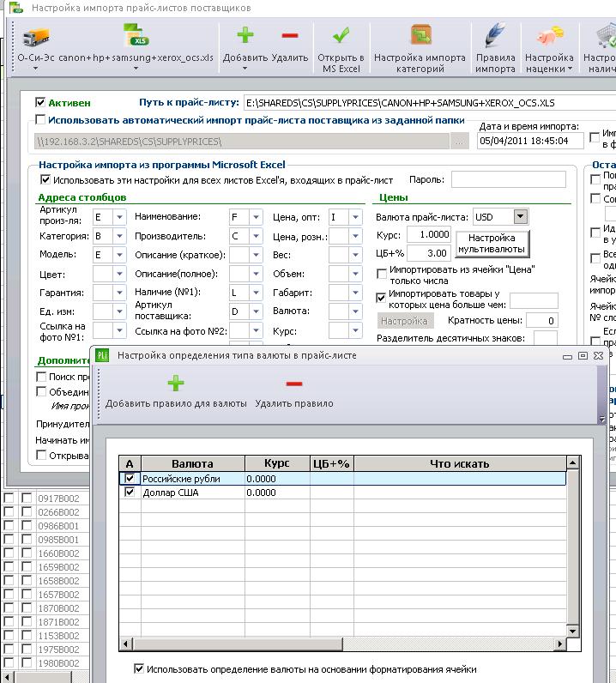This screenshot has height=683, width=616.
Task: Click the truck supplier icon О-Си-Эс
Action: point(36,37)
